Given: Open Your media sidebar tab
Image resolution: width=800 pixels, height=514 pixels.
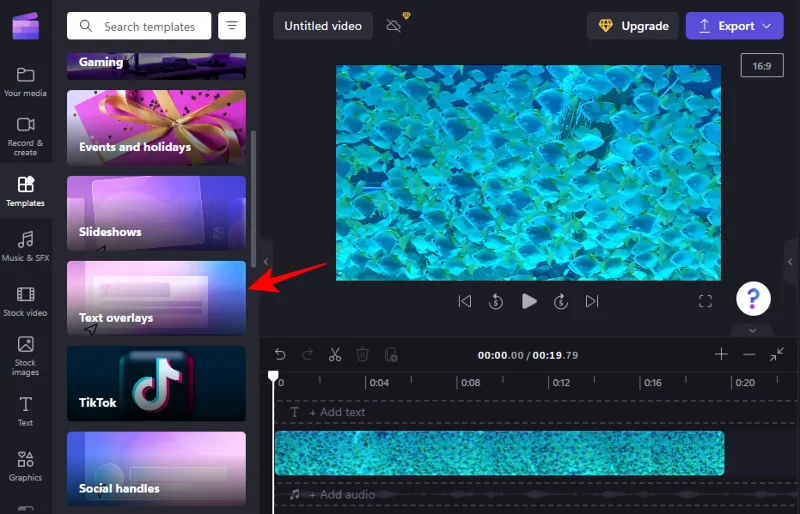Looking at the screenshot, I should [25, 82].
